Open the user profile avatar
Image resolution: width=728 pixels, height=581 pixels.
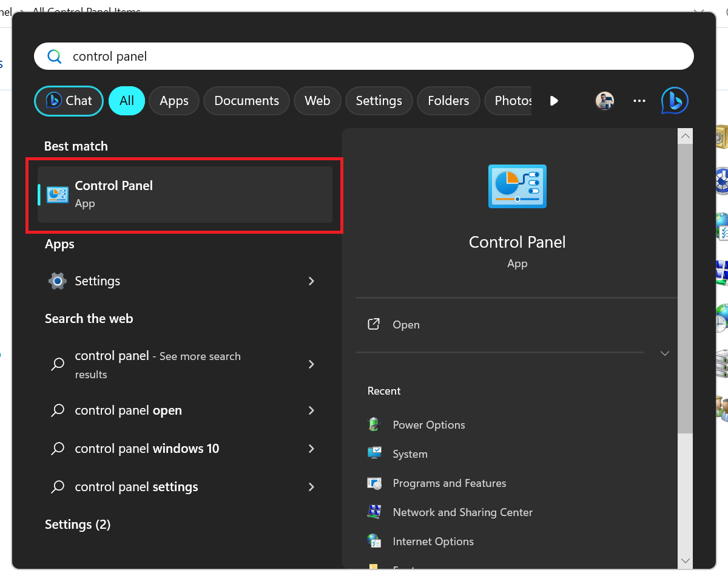coord(604,101)
